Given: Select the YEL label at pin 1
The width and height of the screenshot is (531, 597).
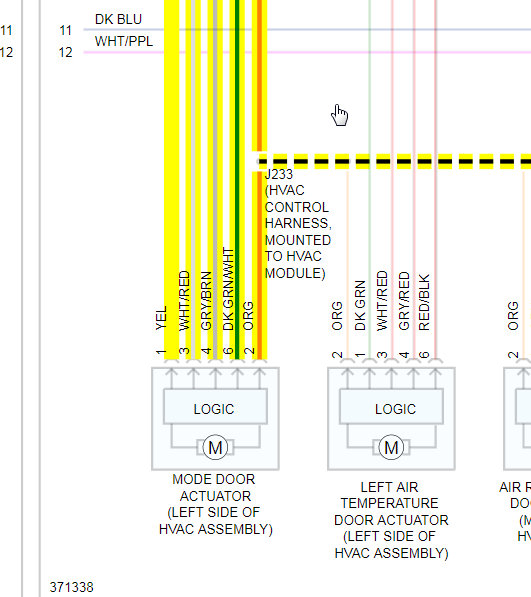Looking at the screenshot, I should [161, 318].
